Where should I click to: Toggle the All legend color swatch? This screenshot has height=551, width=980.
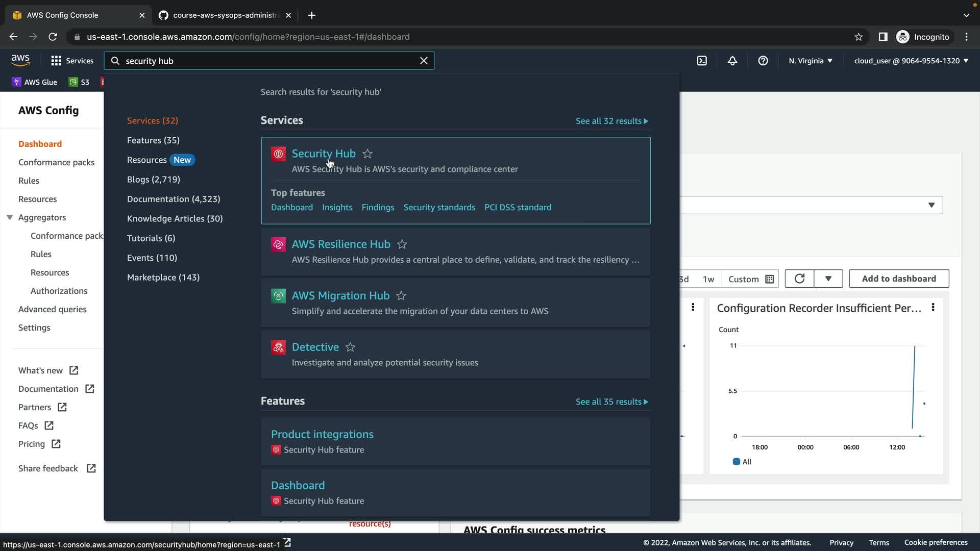[736, 462]
